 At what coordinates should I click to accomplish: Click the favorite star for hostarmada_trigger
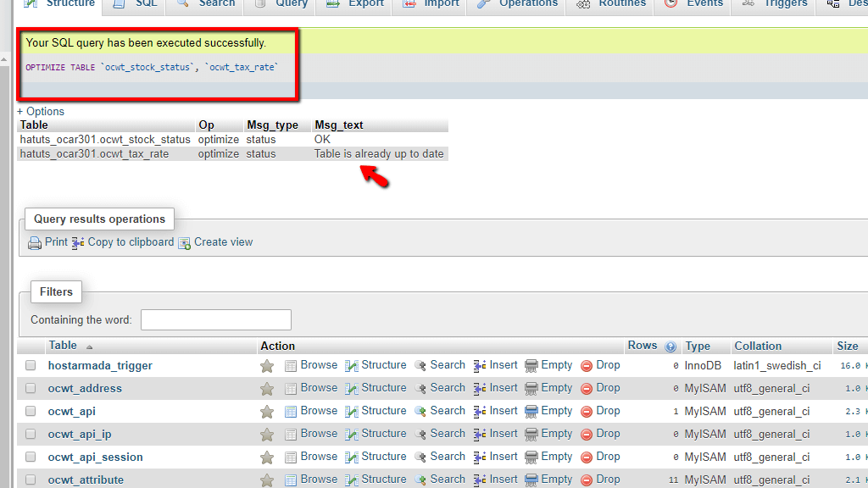267,366
